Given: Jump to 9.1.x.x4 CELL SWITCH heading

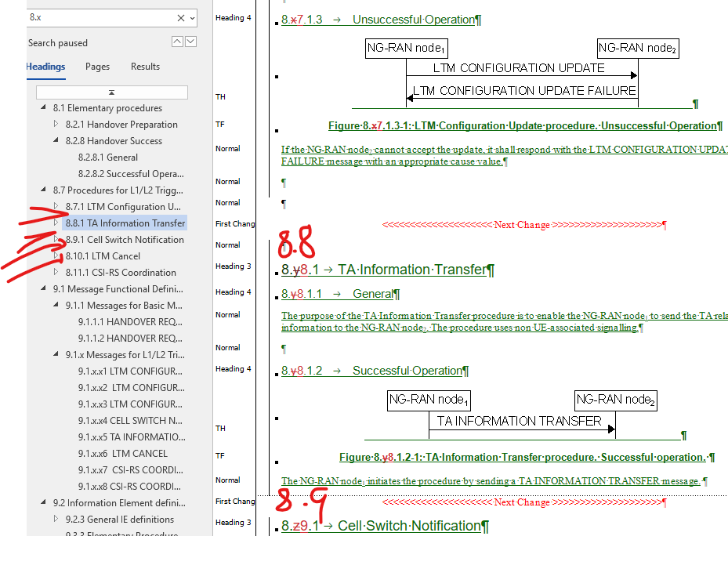Looking at the screenshot, I should click(131, 421).
